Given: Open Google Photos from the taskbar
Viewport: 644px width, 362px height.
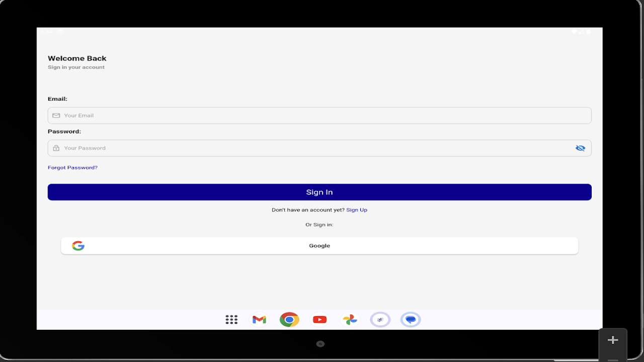Looking at the screenshot, I should click(350, 320).
